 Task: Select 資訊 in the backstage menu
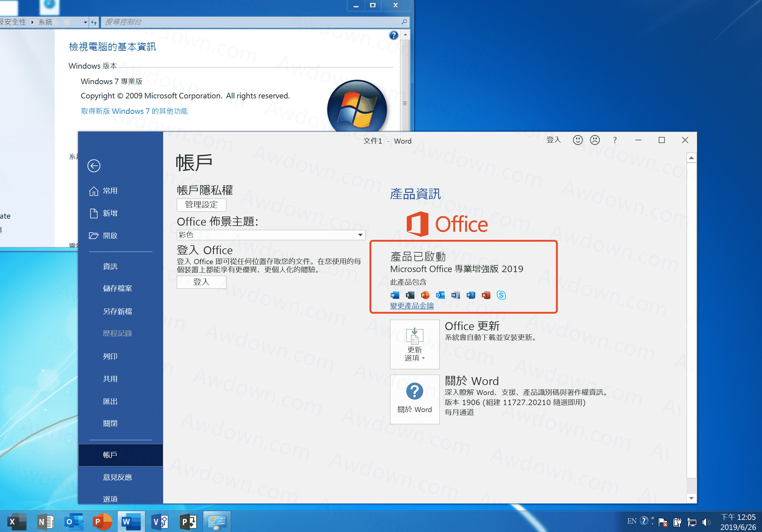(110, 266)
